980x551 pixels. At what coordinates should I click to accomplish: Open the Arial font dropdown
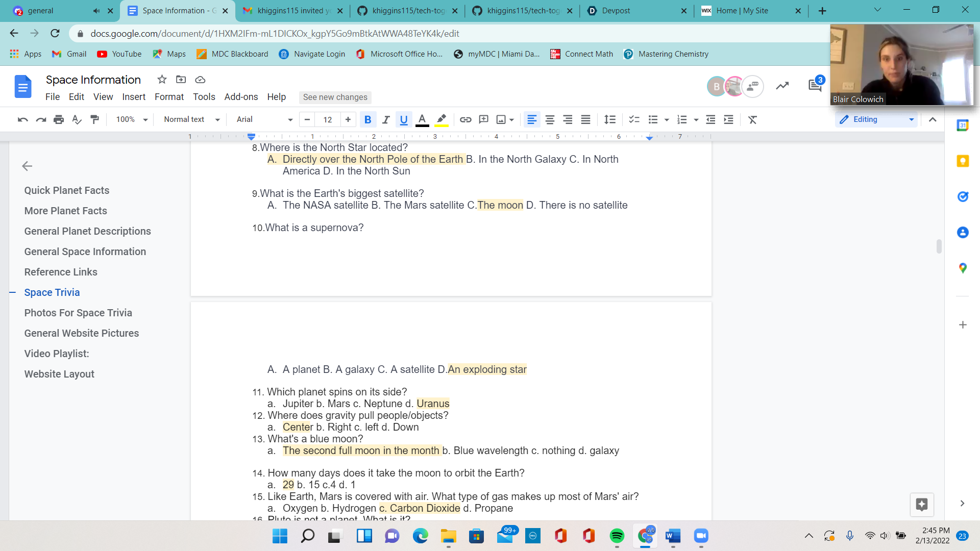264,119
